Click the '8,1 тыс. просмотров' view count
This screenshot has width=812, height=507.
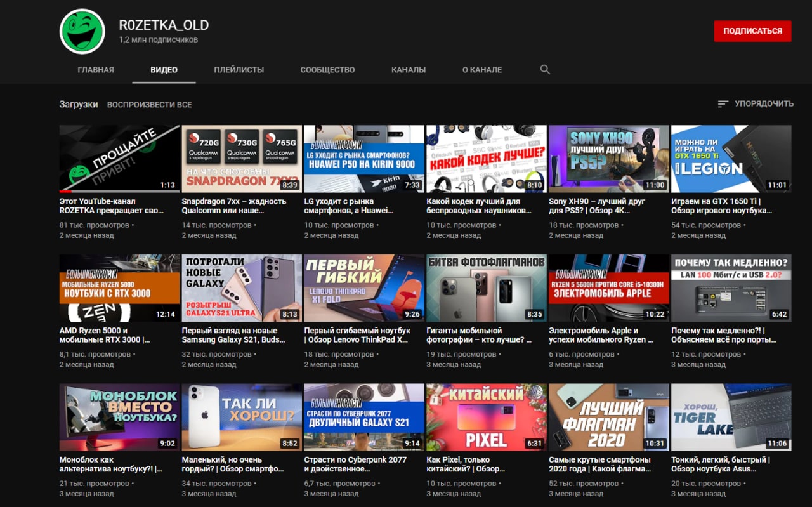pos(95,355)
